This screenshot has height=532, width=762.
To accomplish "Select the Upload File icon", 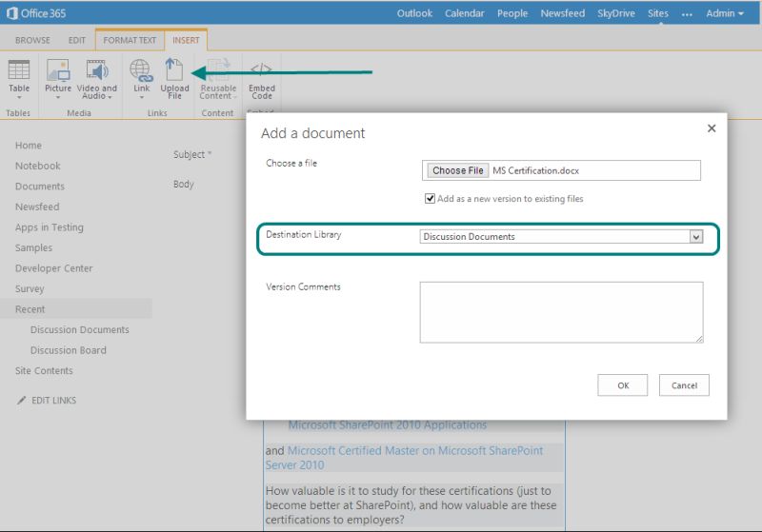I will pyautogui.click(x=174, y=69).
